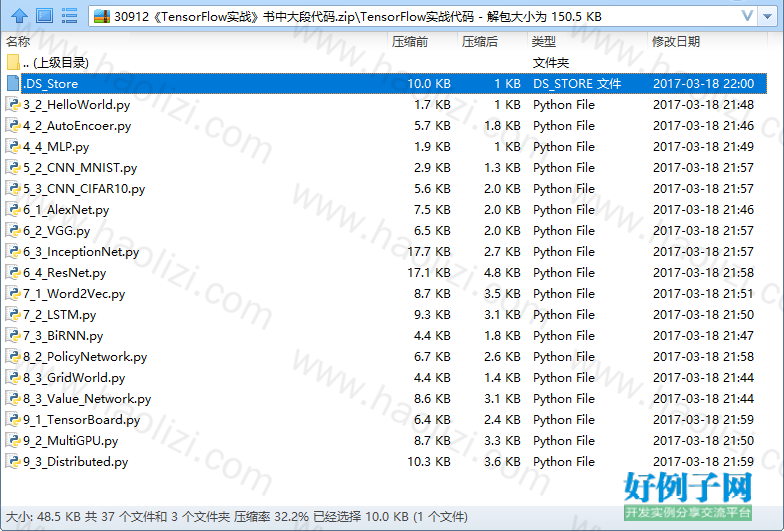
Task: Open the address bar path dropdown arrow
Action: [768, 16]
